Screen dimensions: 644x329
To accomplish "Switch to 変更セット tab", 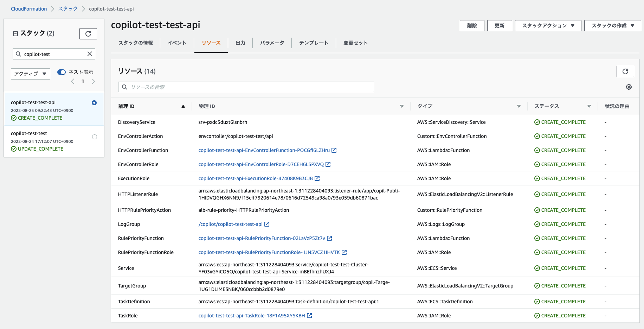I will (x=355, y=43).
